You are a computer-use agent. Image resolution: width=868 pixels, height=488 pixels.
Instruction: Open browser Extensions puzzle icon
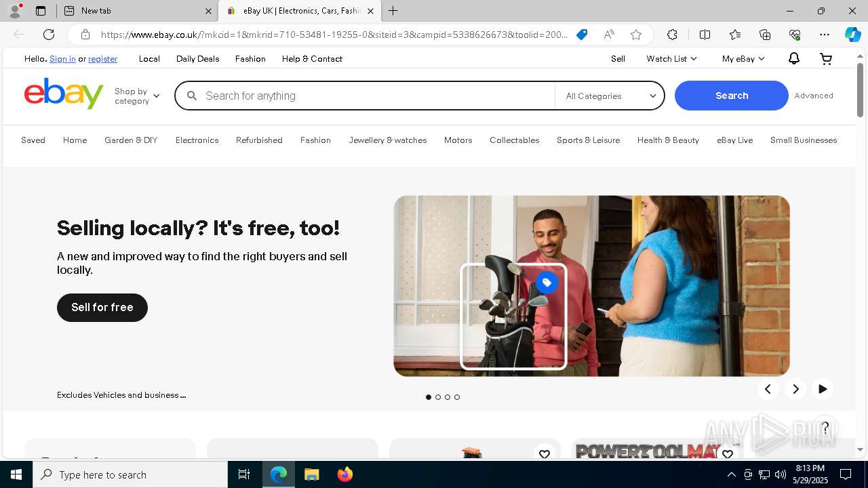pos(672,35)
